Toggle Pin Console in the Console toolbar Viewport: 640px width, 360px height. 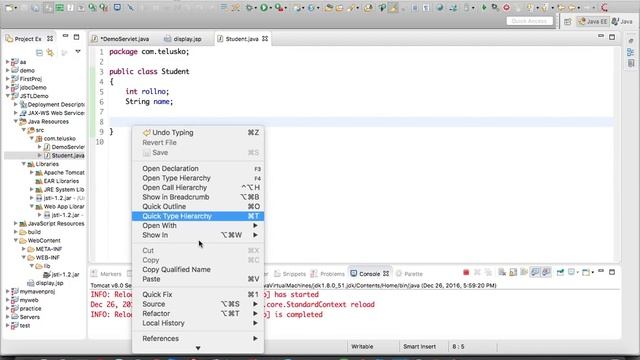tap(560, 272)
